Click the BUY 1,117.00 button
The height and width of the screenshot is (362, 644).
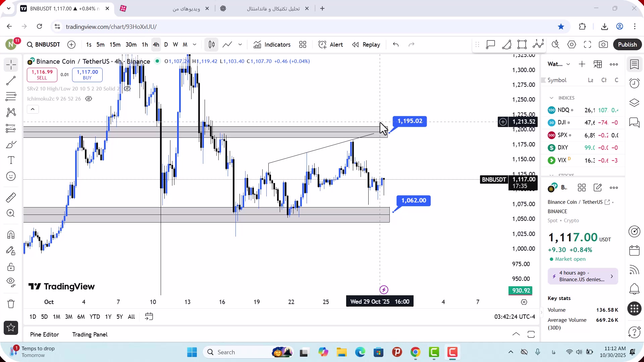point(87,75)
